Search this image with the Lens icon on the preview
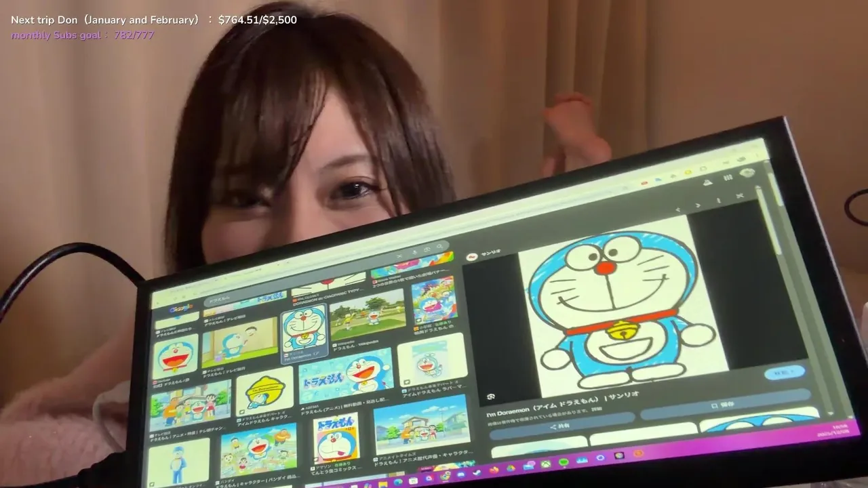The width and height of the screenshot is (868, 488). click(491, 397)
